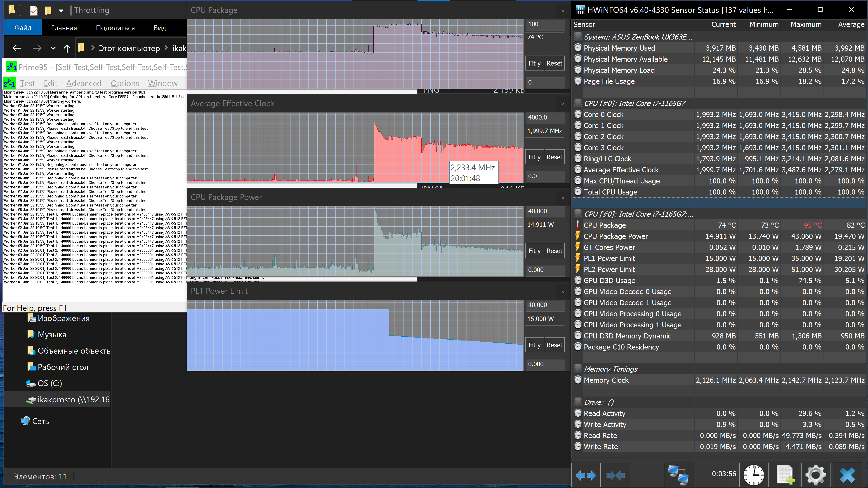Open the Explorer quick access toolbar dropdown arrow
The width and height of the screenshot is (868, 488).
(61, 10)
